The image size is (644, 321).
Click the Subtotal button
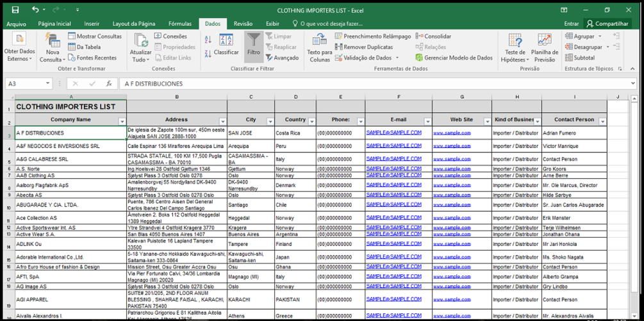(579, 58)
